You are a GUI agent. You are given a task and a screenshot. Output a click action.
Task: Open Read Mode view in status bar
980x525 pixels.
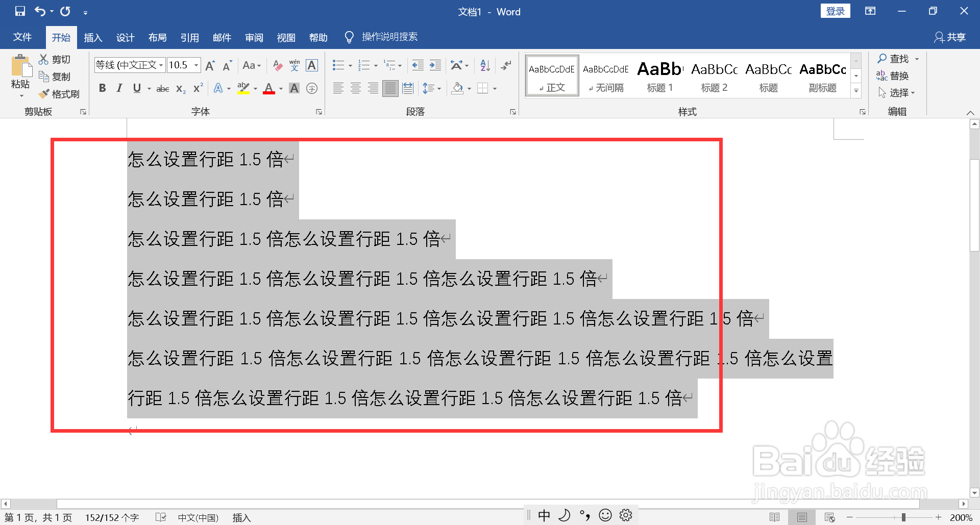click(774, 517)
